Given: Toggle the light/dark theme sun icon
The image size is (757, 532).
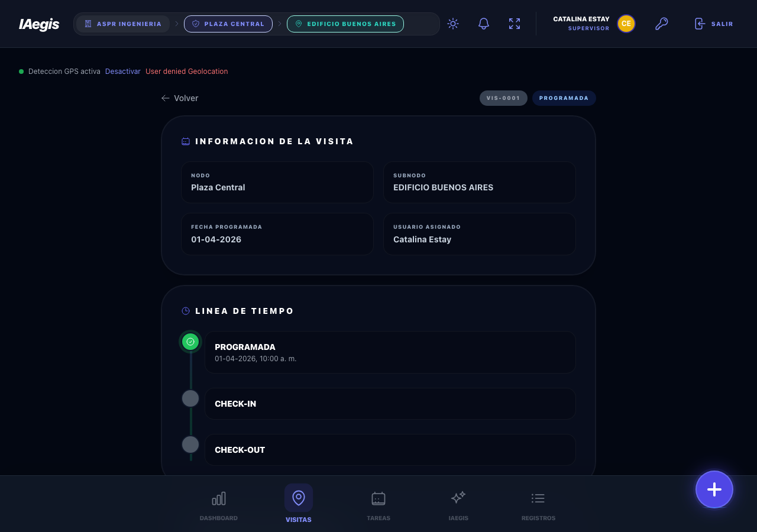Looking at the screenshot, I should click(453, 24).
